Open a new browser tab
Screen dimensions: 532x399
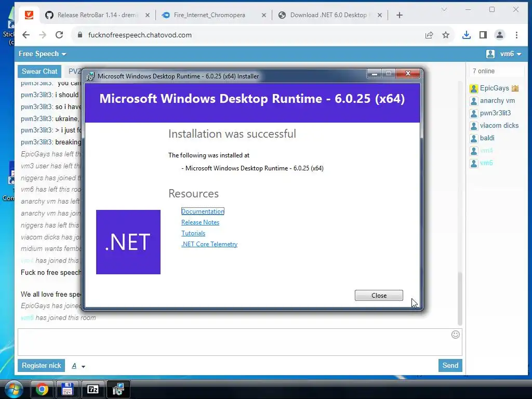[400, 15]
